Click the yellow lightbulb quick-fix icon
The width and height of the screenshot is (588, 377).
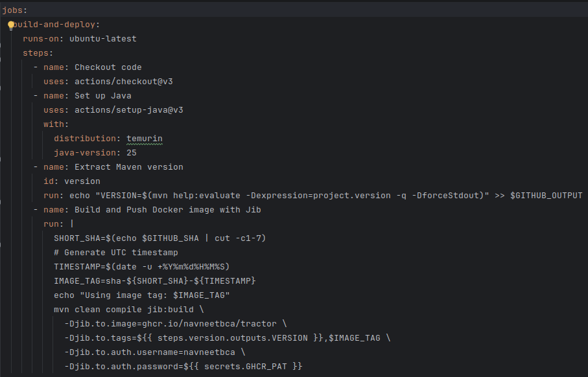pyautogui.click(x=10, y=25)
